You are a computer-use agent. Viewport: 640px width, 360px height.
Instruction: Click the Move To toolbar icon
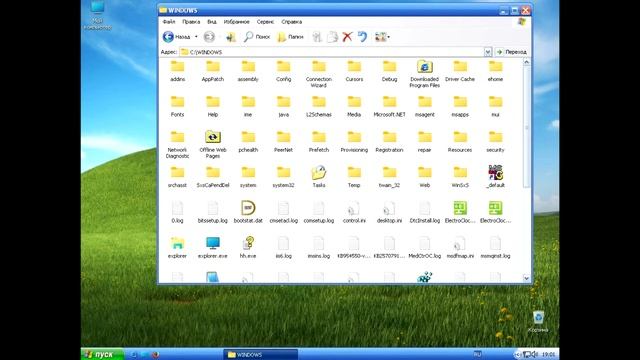pos(317,37)
